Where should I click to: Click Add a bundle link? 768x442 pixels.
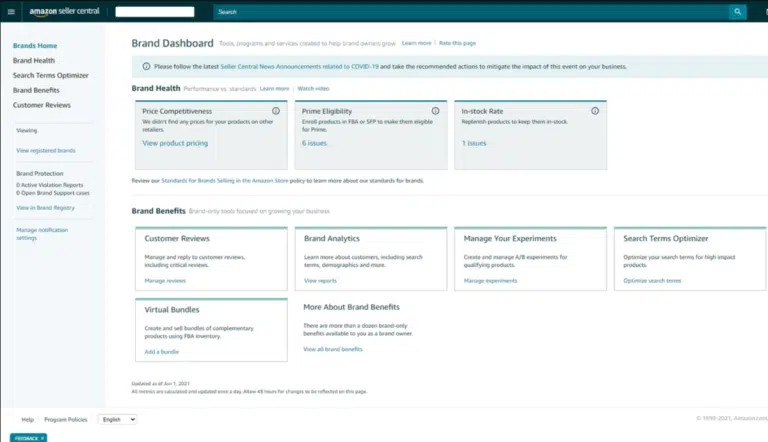(162, 352)
